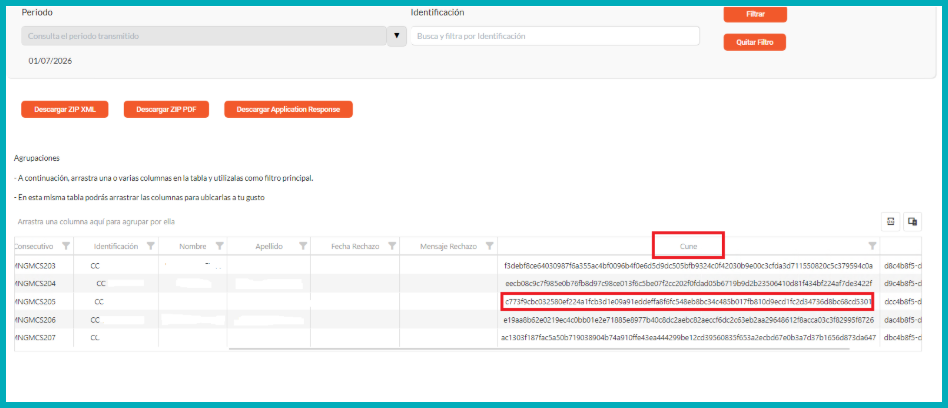Click the table horizontal scrollbar
This screenshot has width=948, height=408.
[x=539, y=349]
